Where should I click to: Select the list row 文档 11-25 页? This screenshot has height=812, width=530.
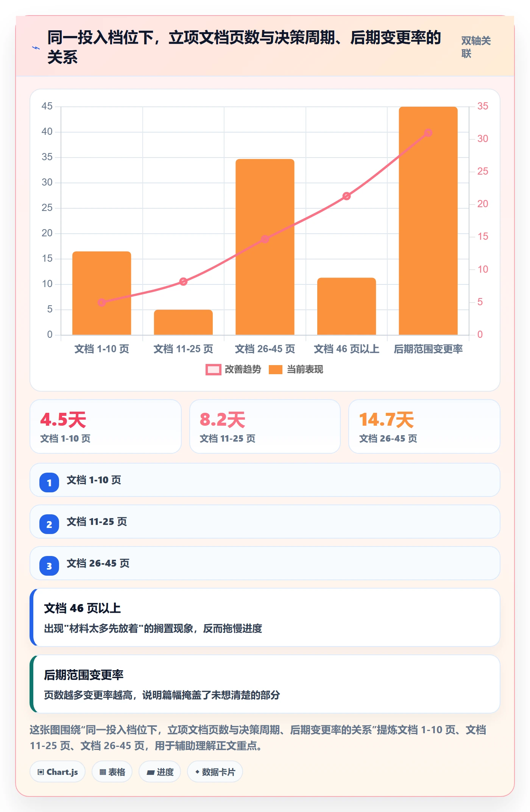point(265,522)
